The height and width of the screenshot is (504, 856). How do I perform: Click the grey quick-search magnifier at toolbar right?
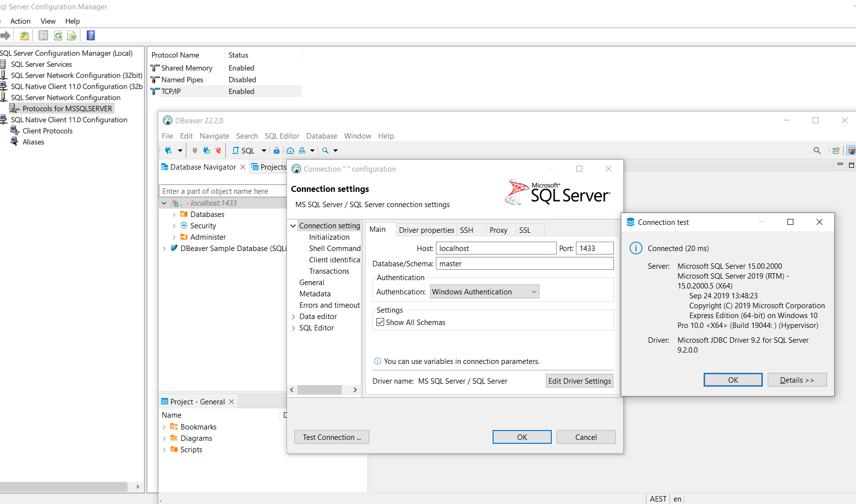(x=817, y=150)
